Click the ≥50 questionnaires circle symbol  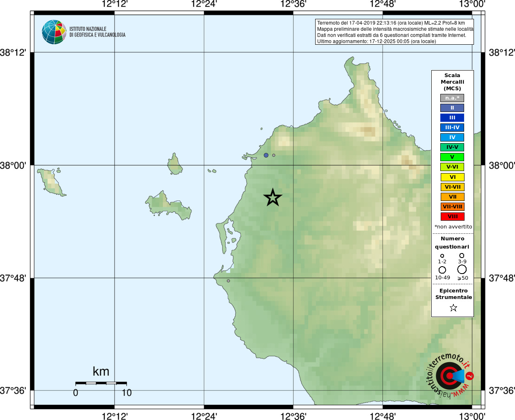[462, 269]
